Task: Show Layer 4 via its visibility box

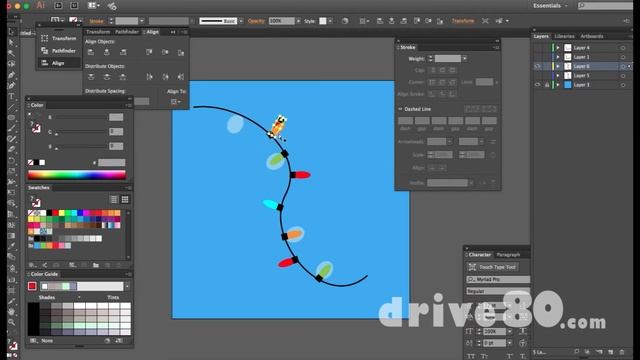Action: pos(538,48)
